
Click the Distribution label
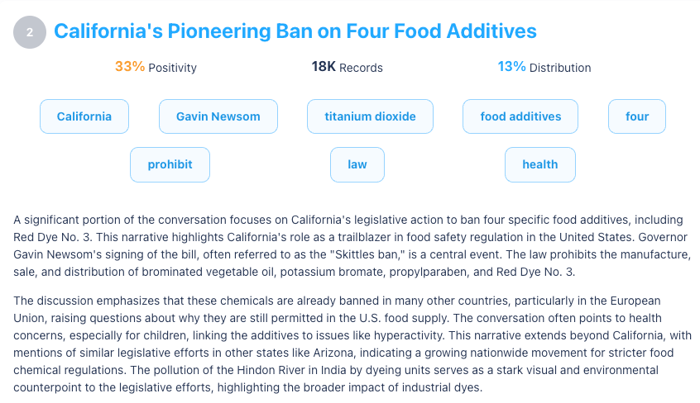coord(560,68)
